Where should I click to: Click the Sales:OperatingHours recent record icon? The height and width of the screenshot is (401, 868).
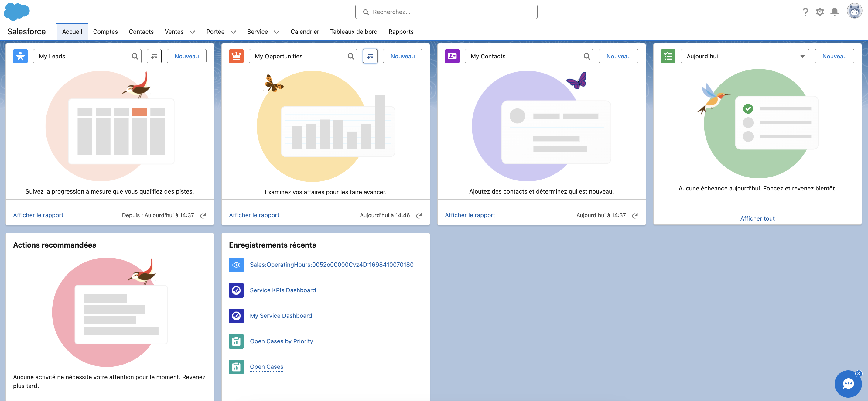click(x=236, y=265)
